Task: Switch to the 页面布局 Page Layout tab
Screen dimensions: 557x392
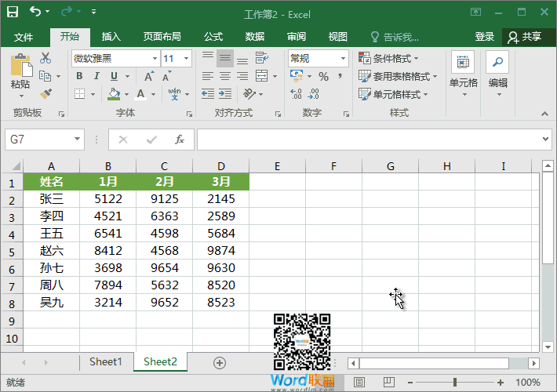Action: pos(162,37)
